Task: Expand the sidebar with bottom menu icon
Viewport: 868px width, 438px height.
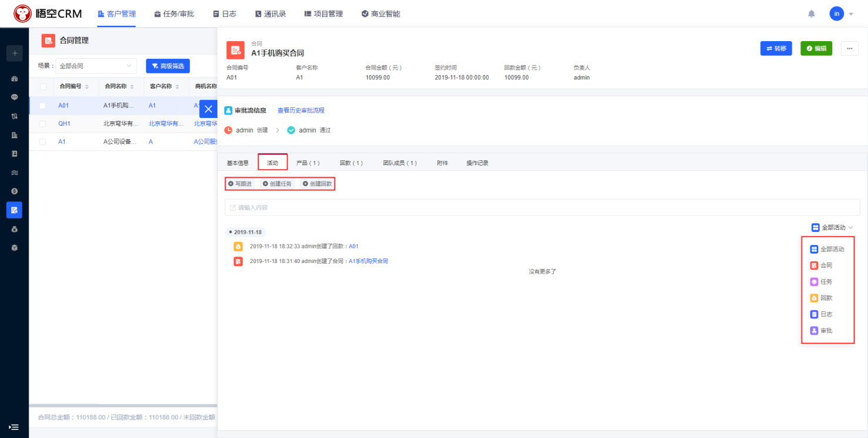Action: click(15, 427)
